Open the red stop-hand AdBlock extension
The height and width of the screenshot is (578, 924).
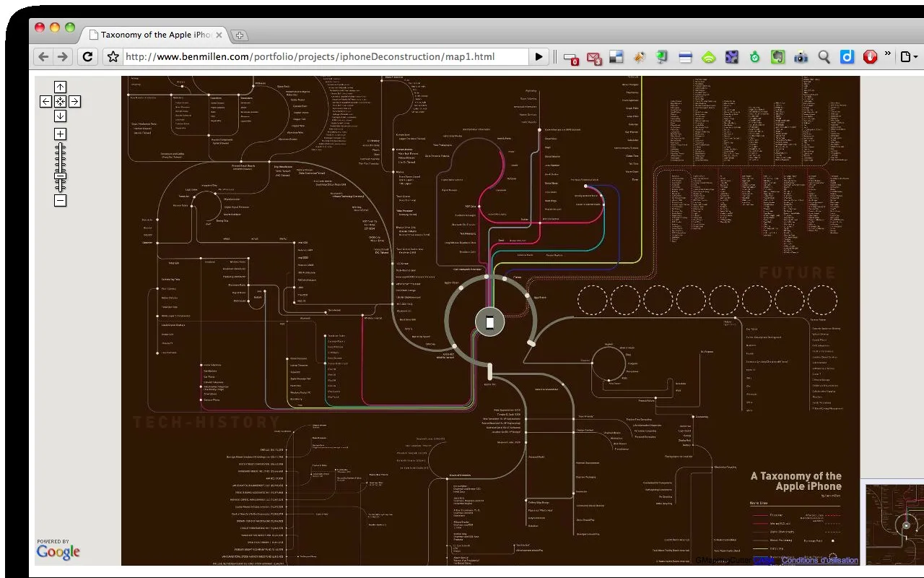(x=871, y=56)
